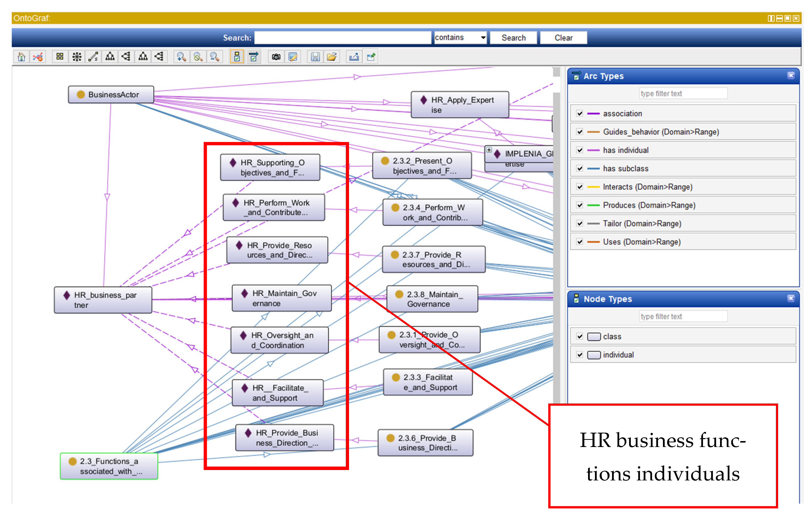Click the zoom in magnifier icon
Viewport: 812px width, 519px height.
181,57
